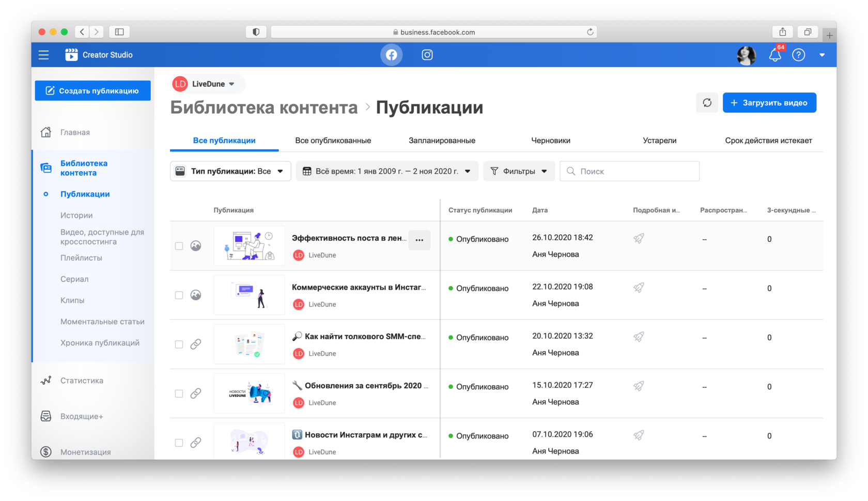Screen dimensions: 868x501
Task: Switch to the Instagram platform icon
Action: pos(427,55)
